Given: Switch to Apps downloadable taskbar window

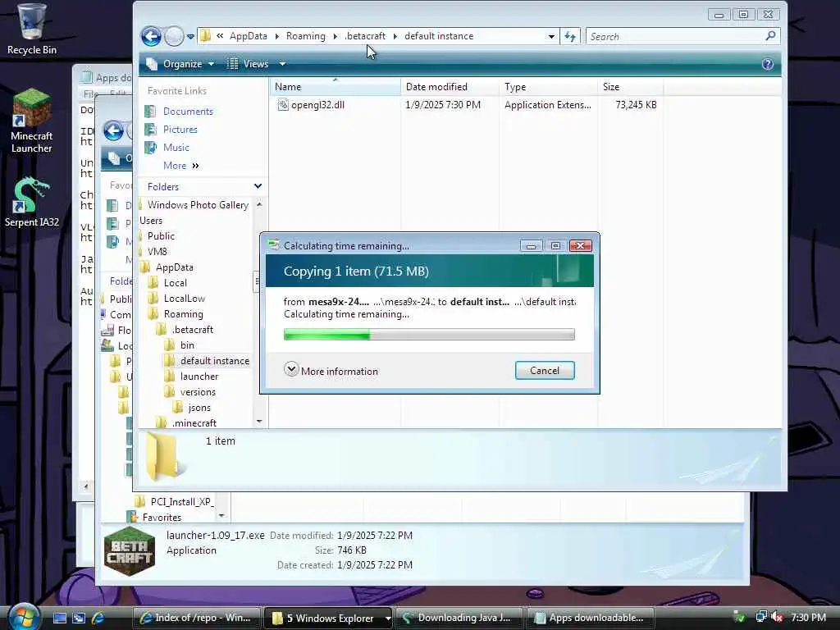Looking at the screenshot, I should 592,619.
